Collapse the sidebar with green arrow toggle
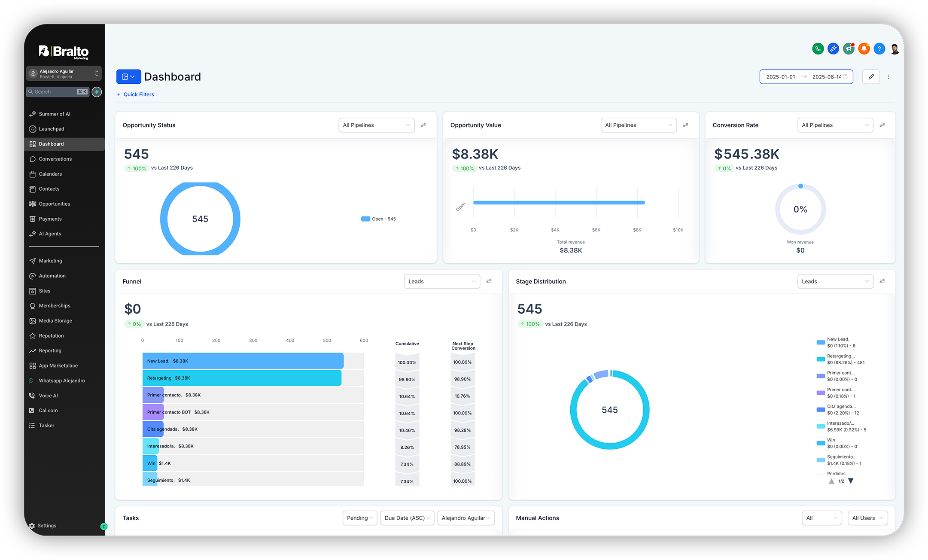The image size is (928, 560). (x=103, y=526)
